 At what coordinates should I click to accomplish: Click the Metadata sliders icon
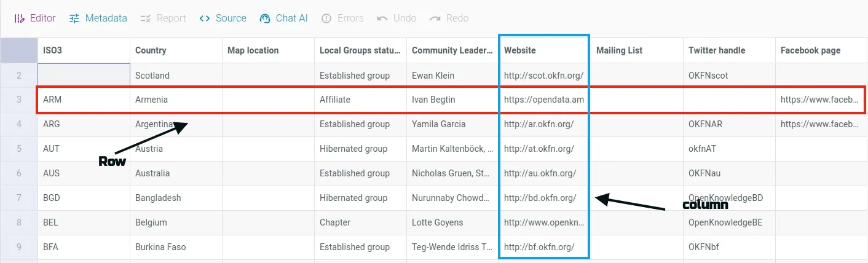pos(74,18)
